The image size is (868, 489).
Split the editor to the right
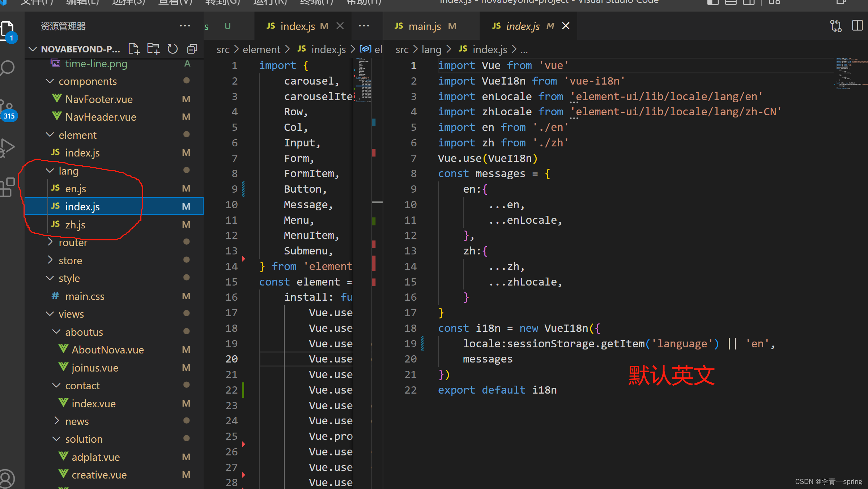click(x=857, y=26)
